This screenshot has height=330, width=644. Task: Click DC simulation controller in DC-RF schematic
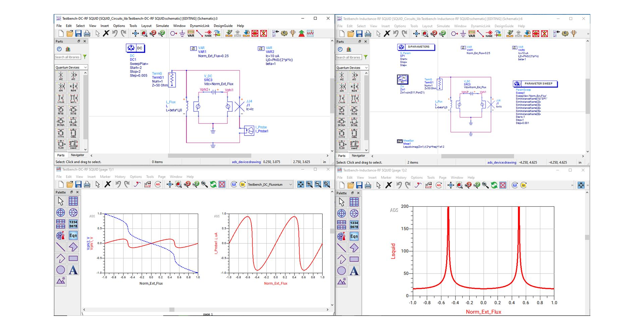136,48
